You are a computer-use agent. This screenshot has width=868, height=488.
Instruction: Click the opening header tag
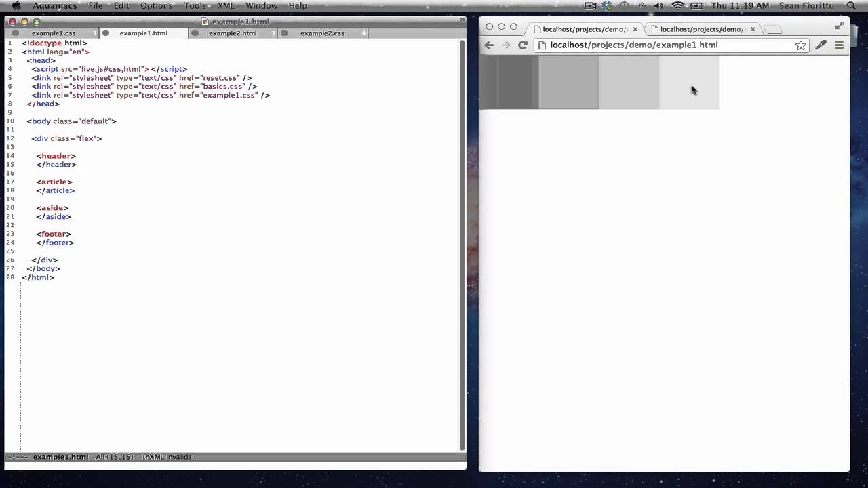(56, 156)
